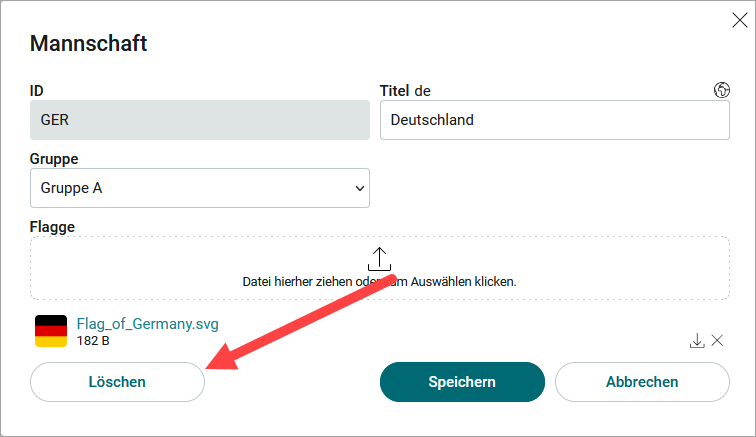Viewport: 756px width, 437px height.
Task: Click the ID field label
Action: tap(37, 91)
